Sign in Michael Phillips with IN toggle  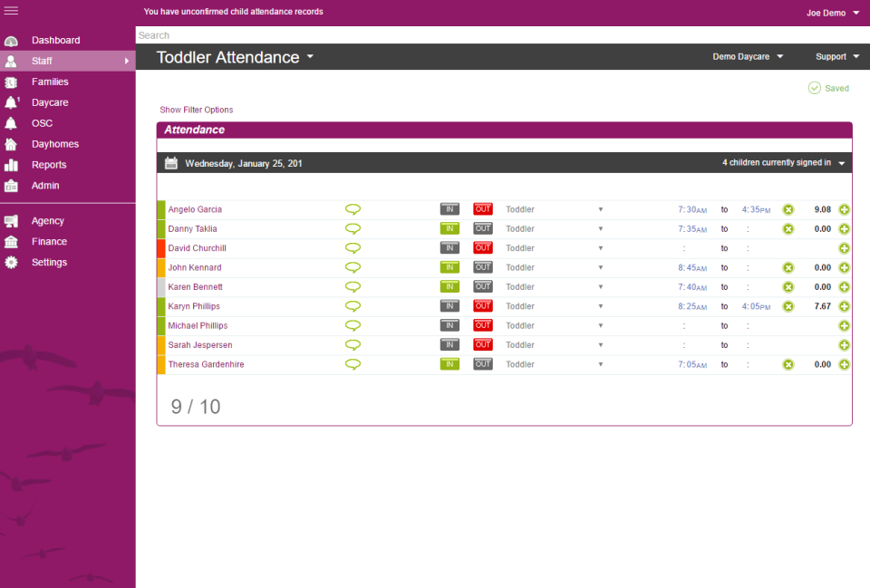[x=449, y=325]
